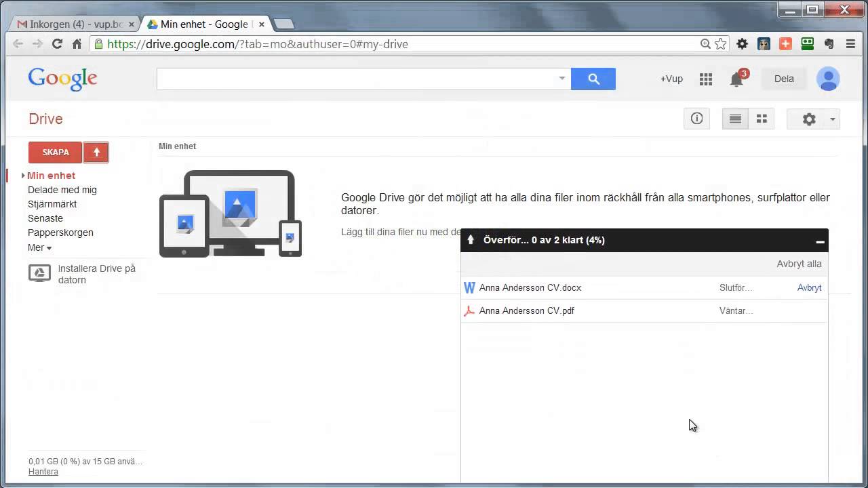Image resolution: width=868 pixels, height=488 pixels.
Task: Select the file name Anna Andersson CV.docx
Action: click(530, 288)
